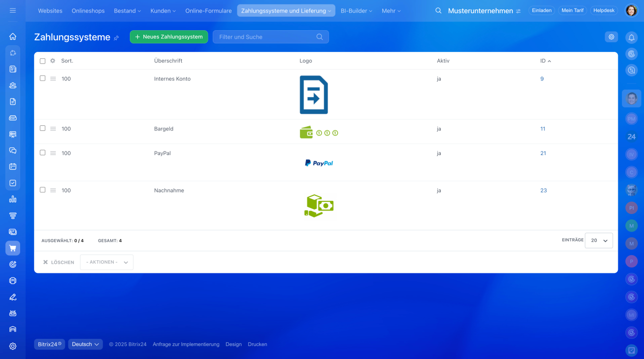The image size is (644, 359).
Task: Open the gear settings icon in sidebar
Action: click(x=13, y=346)
